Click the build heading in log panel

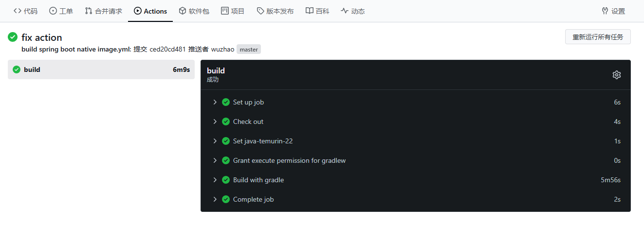click(x=216, y=70)
